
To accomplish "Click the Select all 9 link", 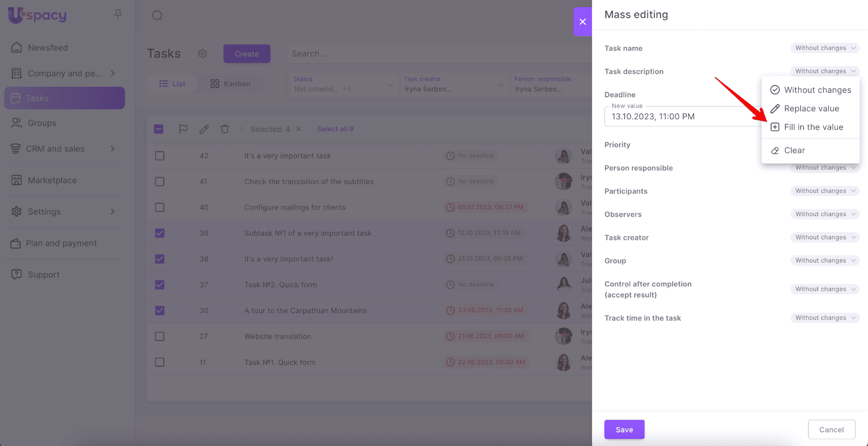I will coord(335,129).
